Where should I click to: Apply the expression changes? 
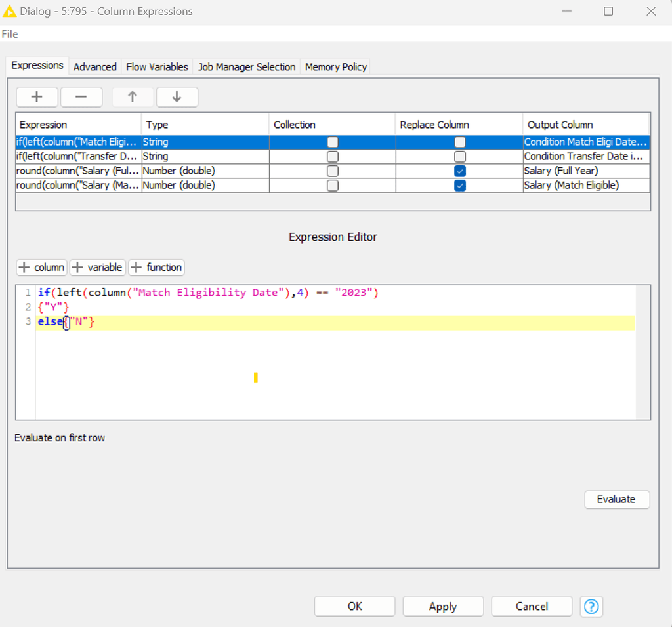tap(443, 606)
